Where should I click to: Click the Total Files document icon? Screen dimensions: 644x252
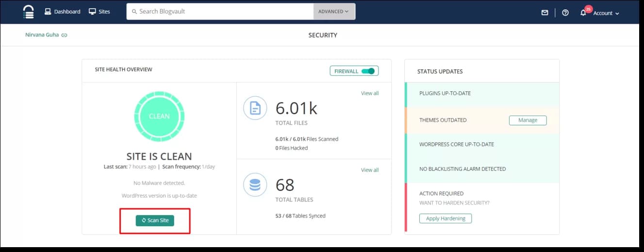click(255, 108)
